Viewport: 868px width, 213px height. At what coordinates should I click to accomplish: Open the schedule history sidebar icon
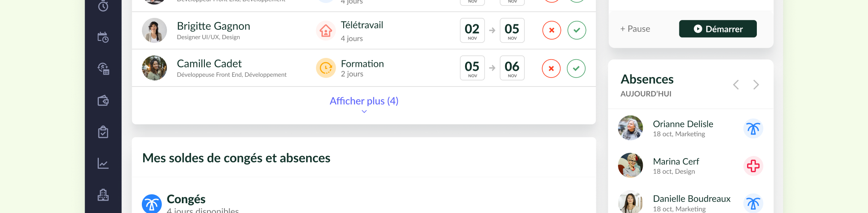click(103, 68)
